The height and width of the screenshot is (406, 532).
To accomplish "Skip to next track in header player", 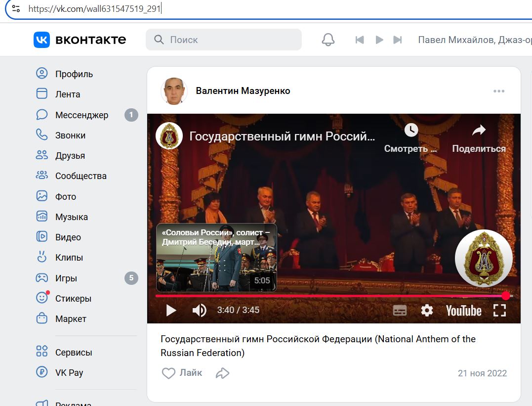I will (398, 40).
